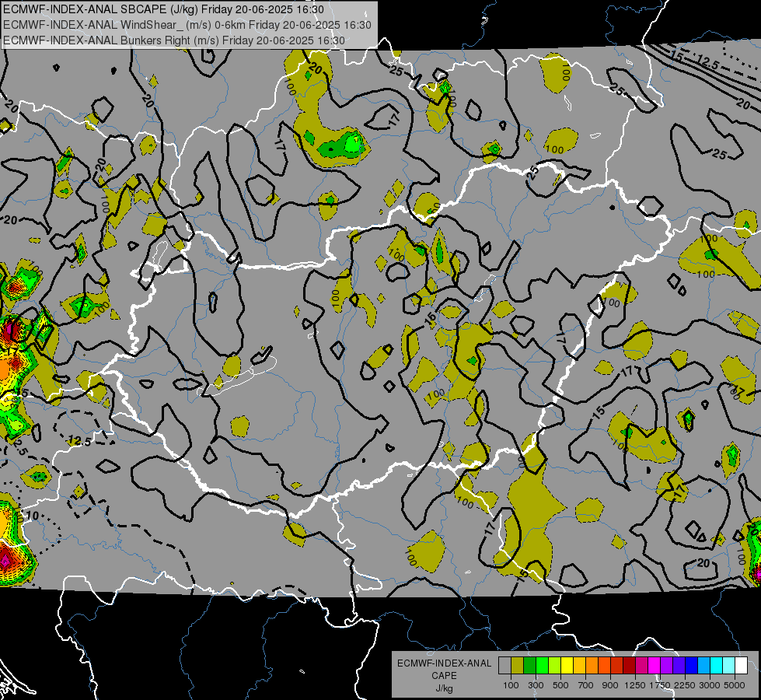Click the 1750 legend scale value

coord(660,685)
